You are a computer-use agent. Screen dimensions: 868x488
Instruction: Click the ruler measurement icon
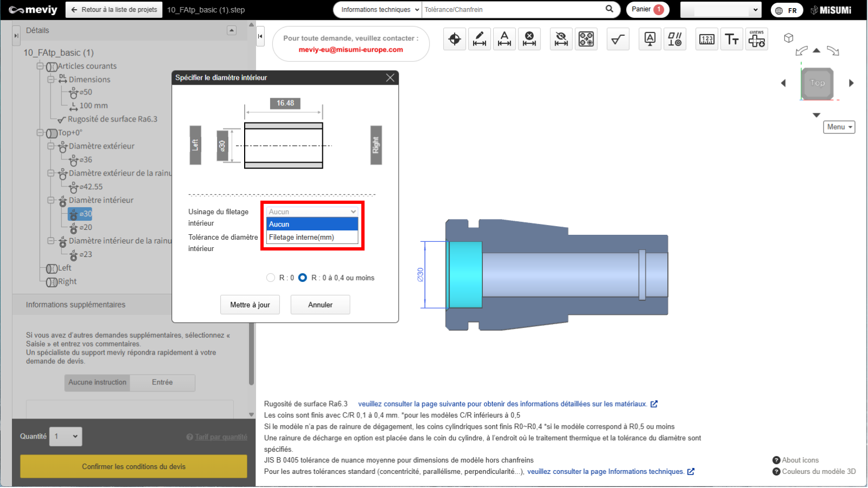707,39
